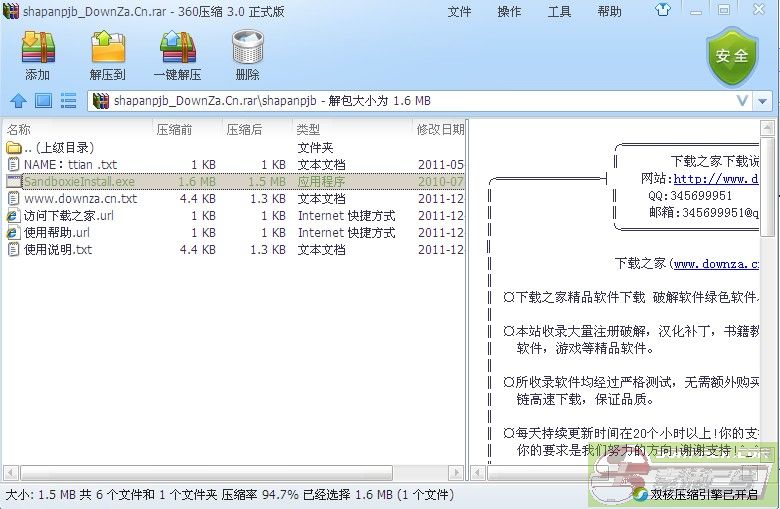Click the green 安全 security shield badge

[x=732, y=56]
